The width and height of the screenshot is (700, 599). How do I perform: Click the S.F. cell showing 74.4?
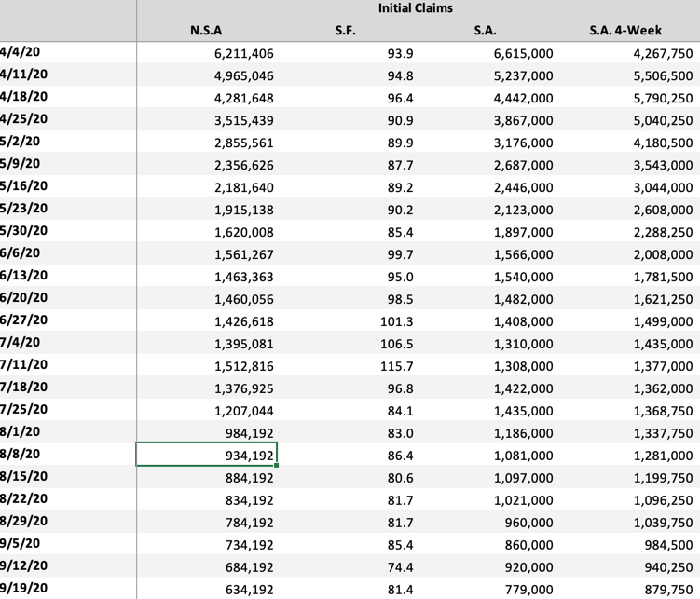tap(400, 567)
